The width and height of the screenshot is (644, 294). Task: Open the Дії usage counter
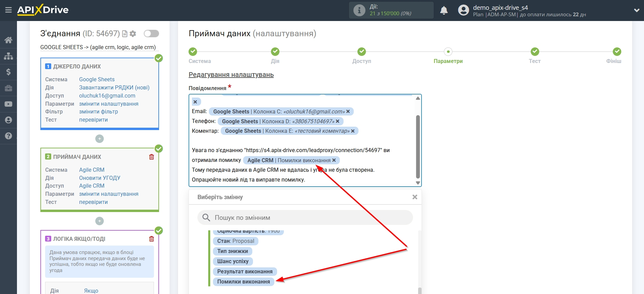click(391, 10)
